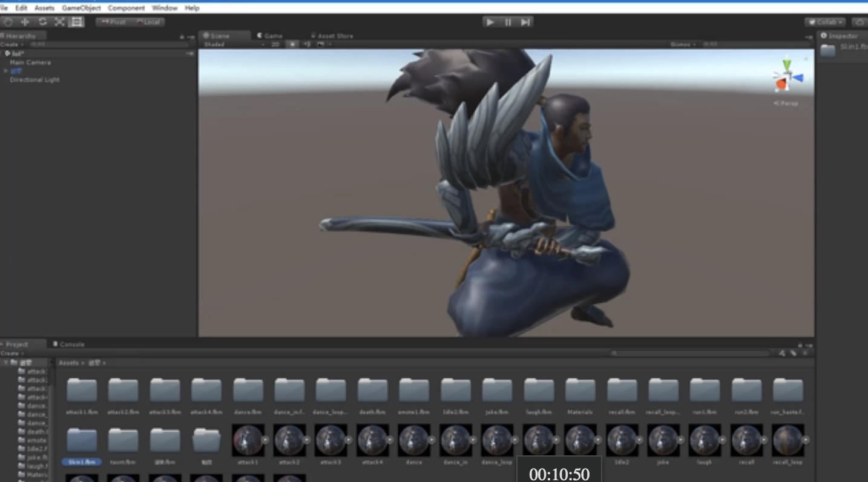Toggle 2D view in Scene

[x=275, y=44]
